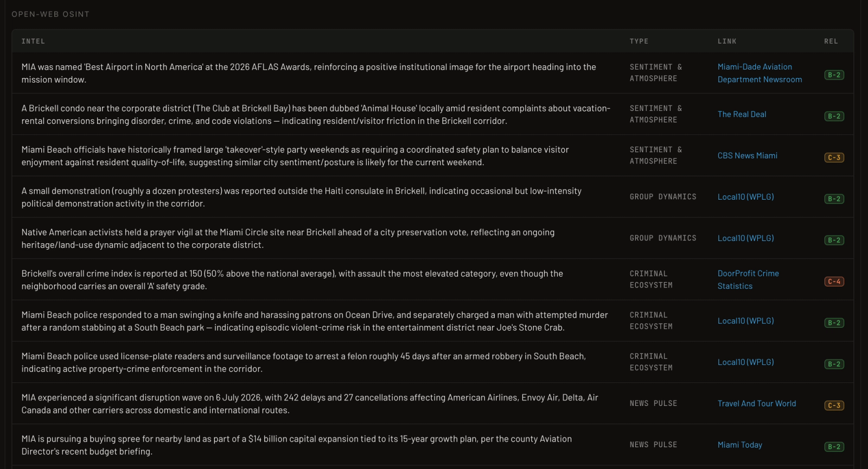Click B-2 badge in armed robbery arrest row
This screenshot has width=868, height=469.
click(x=834, y=364)
